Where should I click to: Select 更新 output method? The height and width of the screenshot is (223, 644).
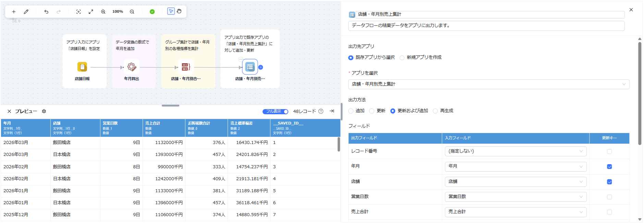click(x=372, y=111)
